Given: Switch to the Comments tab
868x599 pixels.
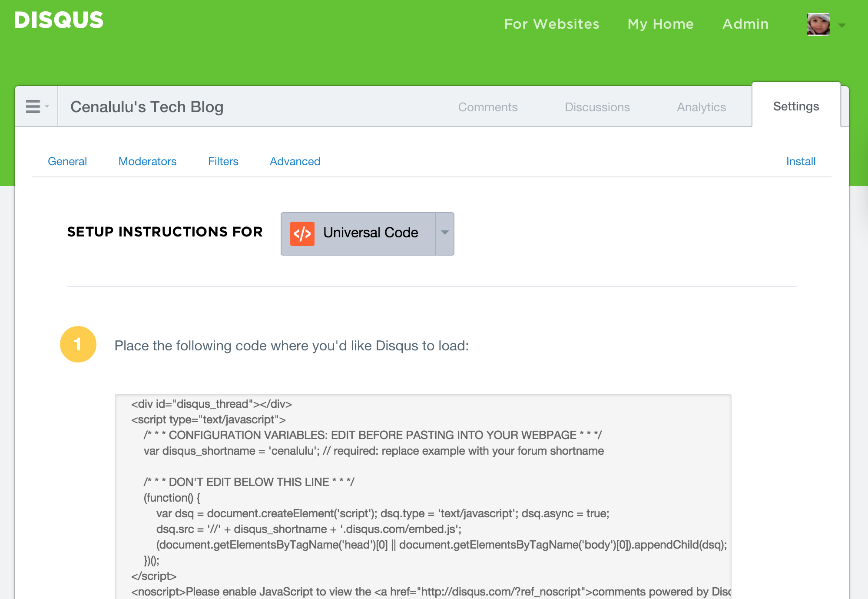Looking at the screenshot, I should pyautogui.click(x=488, y=107).
